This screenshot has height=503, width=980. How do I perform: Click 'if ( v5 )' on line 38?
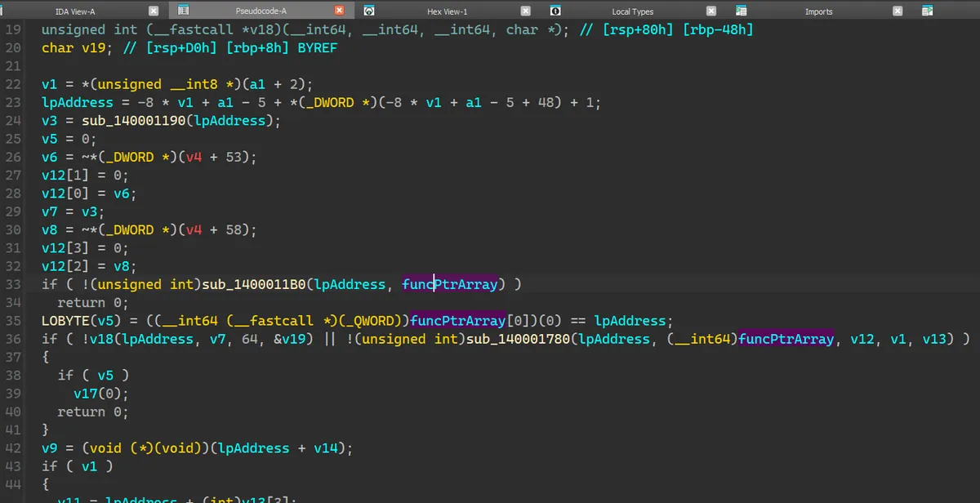click(93, 376)
